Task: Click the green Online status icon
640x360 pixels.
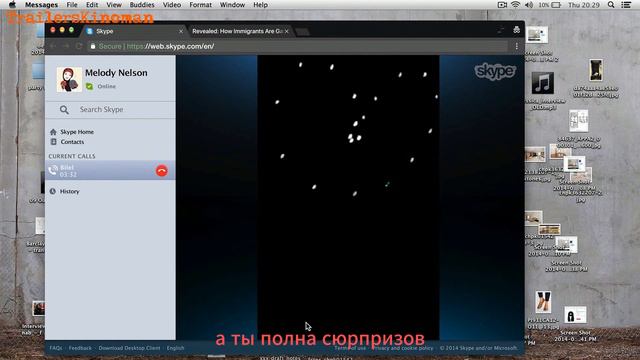Action: [89, 86]
